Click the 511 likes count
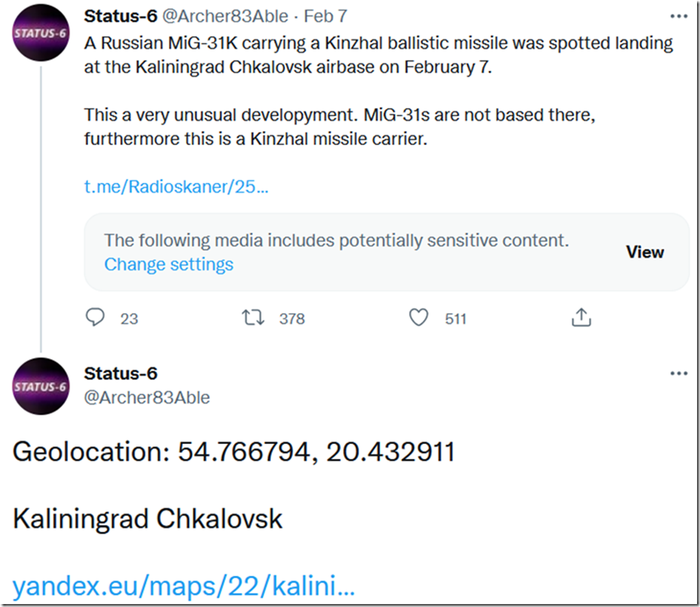700x607 pixels. (x=456, y=318)
